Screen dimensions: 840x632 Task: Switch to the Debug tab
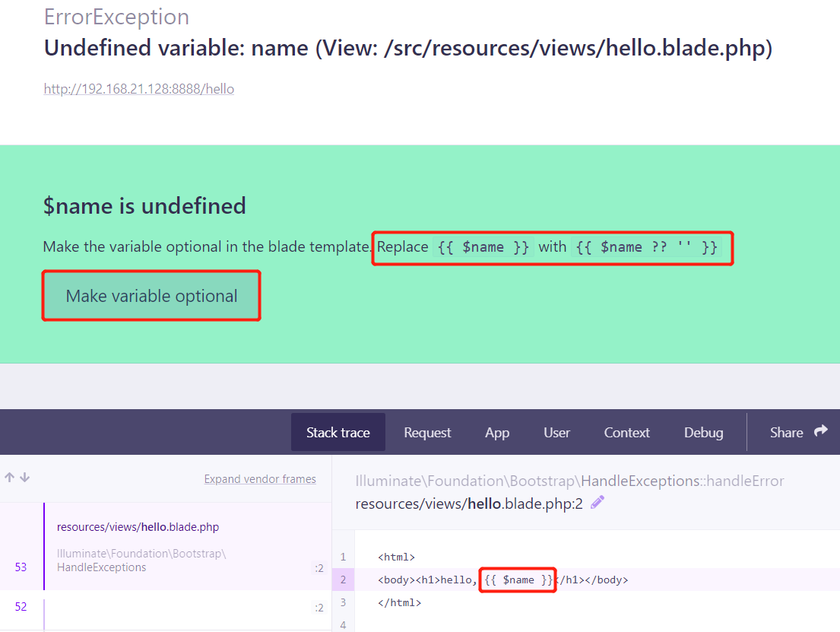[x=703, y=433]
